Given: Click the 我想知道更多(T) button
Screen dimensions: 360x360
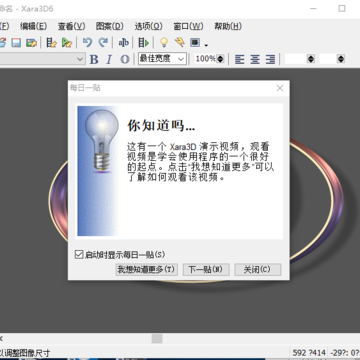Looking at the screenshot, I should coord(147,269).
